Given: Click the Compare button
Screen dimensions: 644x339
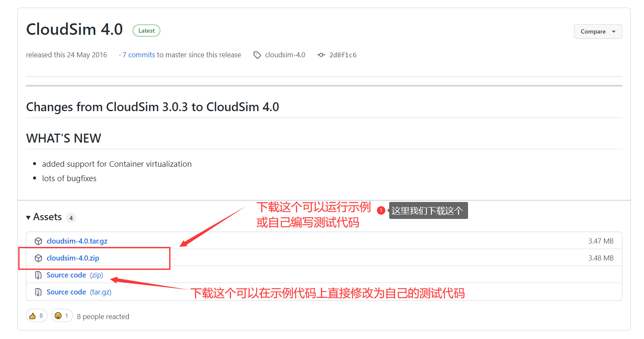Looking at the screenshot, I should [x=598, y=31].
